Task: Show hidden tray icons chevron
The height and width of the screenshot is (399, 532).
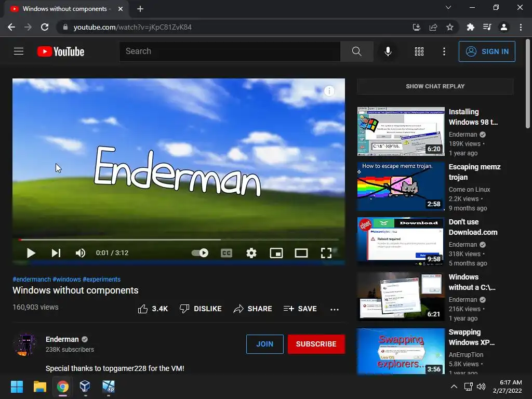Action: (x=454, y=387)
